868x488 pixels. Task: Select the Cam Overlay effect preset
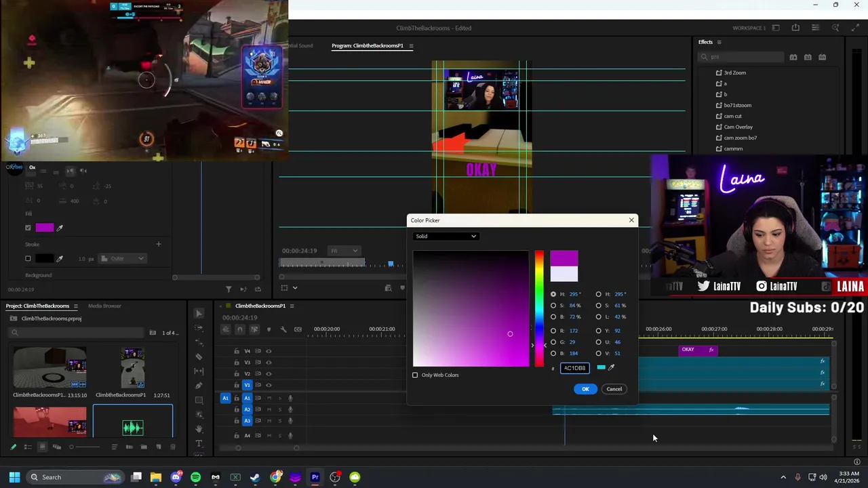[x=738, y=127]
